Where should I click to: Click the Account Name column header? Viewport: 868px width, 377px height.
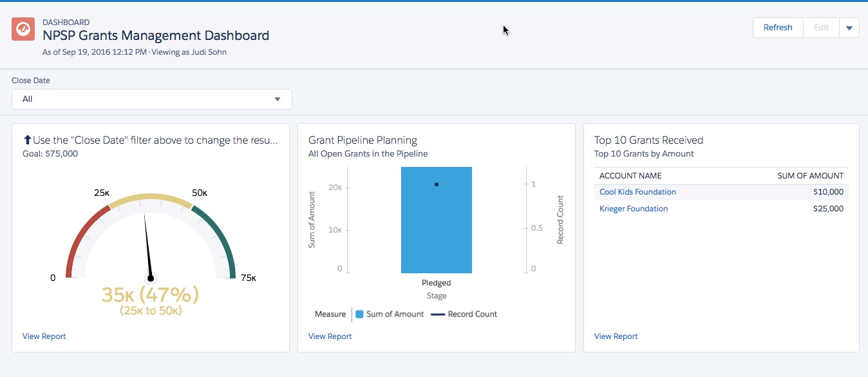coord(630,176)
